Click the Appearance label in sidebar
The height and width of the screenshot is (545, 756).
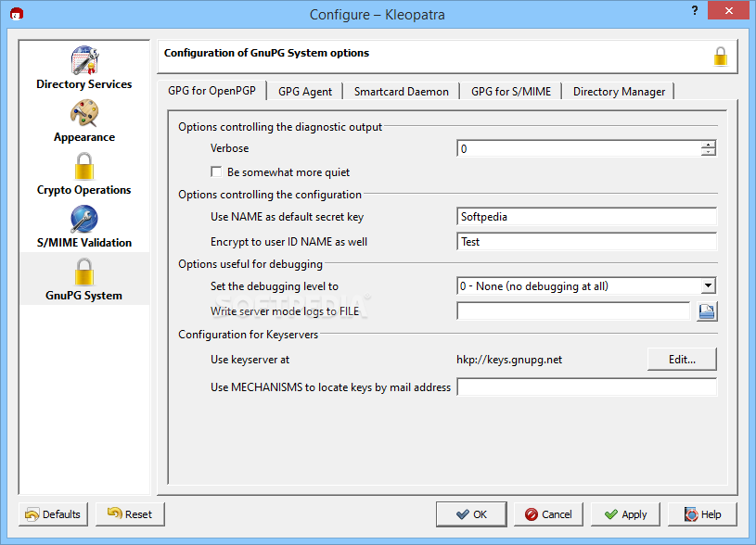pos(84,137)
